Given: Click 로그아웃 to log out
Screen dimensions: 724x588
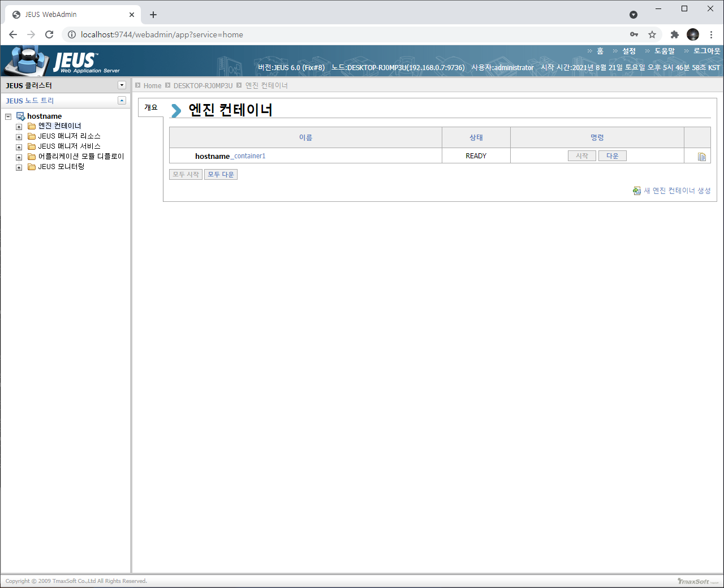Looking at the screenshot, I should click(x=707, y=51).
